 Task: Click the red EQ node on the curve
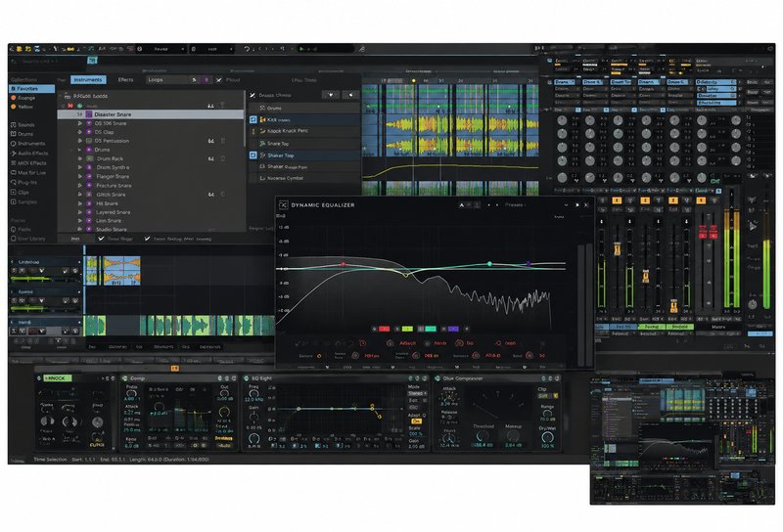click(344, 264)
